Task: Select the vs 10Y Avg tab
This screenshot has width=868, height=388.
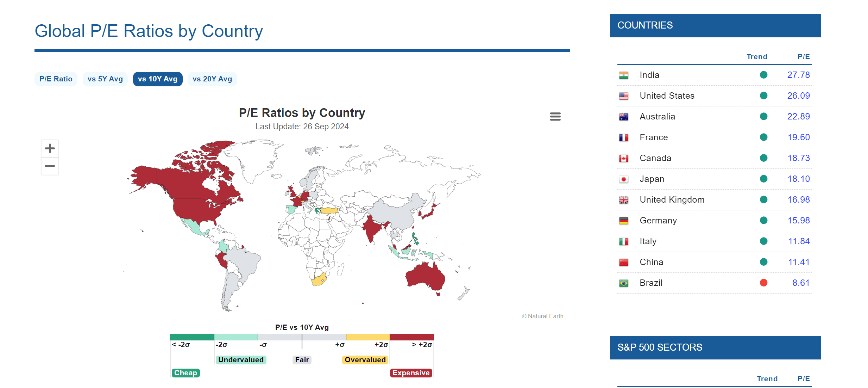Action: (x=157, y=79)
